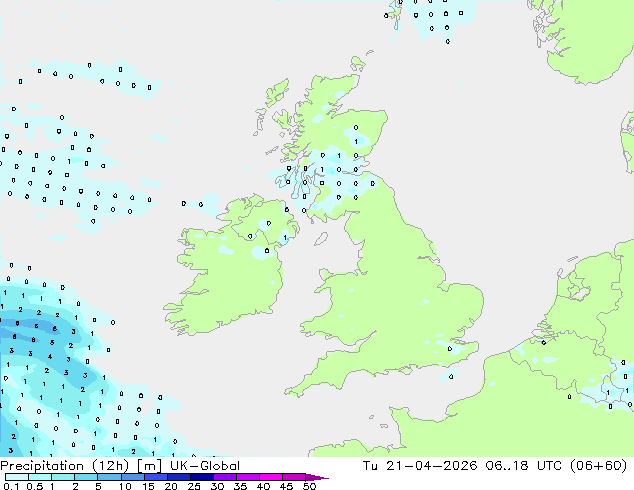Select the 25–30 navy legend swatch

201,477
